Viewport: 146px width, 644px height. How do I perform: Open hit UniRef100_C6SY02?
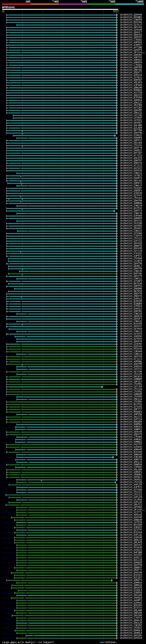131,369
